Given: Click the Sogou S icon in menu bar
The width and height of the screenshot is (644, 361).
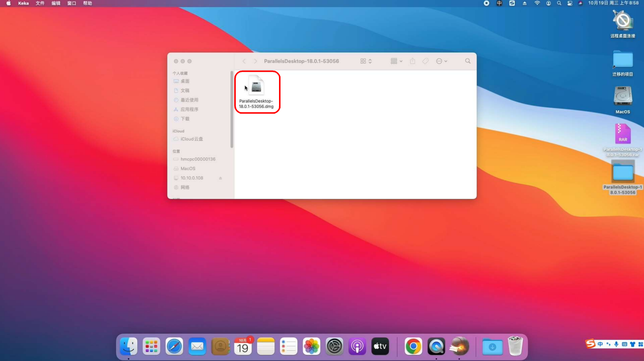Looking at the screenshot, I should point(512,3).
